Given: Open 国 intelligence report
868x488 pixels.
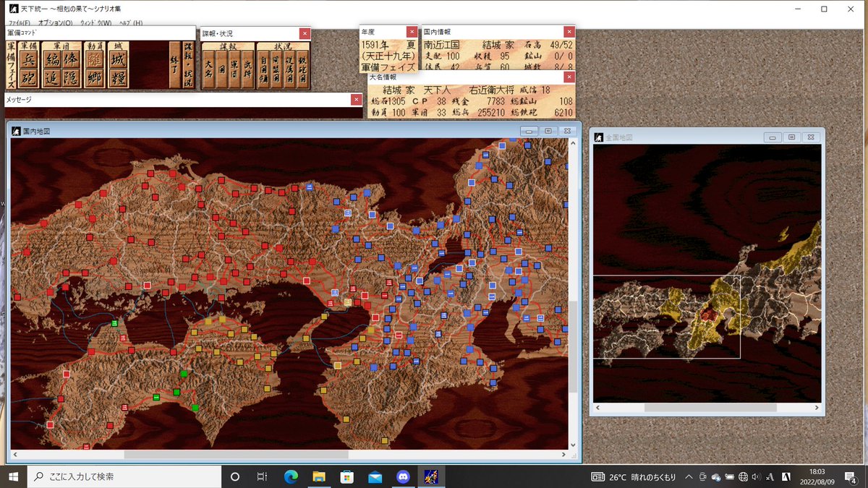Looking at the screenshot, I should (x=221, y=70).
